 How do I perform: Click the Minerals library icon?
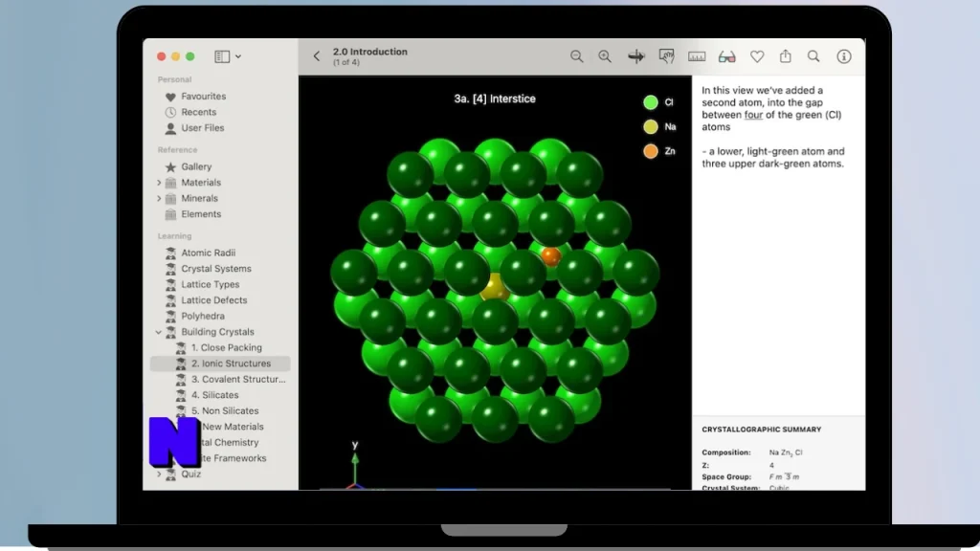click(170, 198)
